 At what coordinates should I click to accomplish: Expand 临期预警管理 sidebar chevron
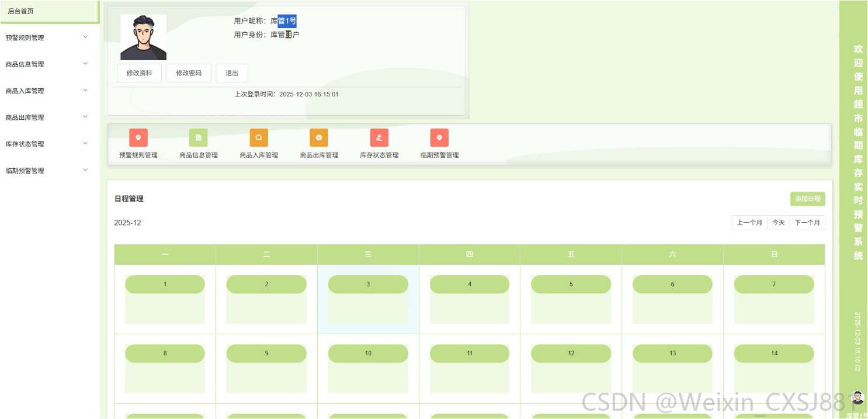(x=85, y=170)
